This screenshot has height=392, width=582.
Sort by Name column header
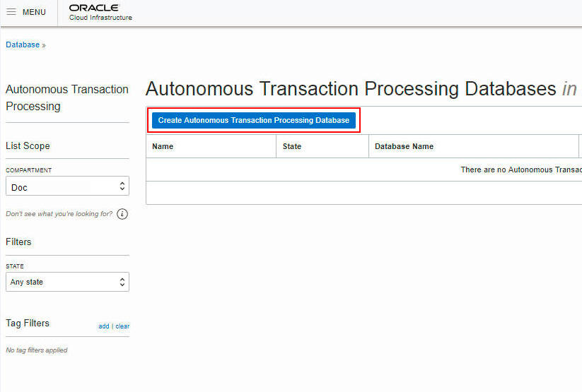(163, 146)
